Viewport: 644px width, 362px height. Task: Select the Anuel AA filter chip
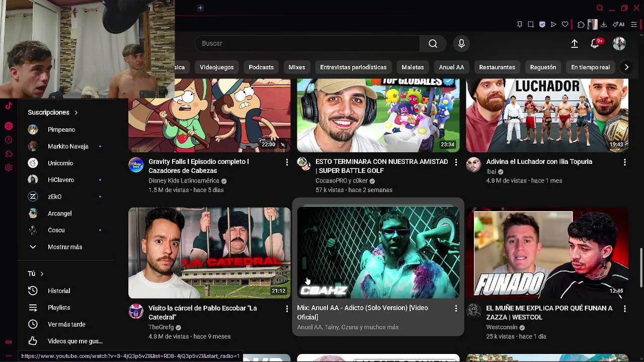(451, 67)
